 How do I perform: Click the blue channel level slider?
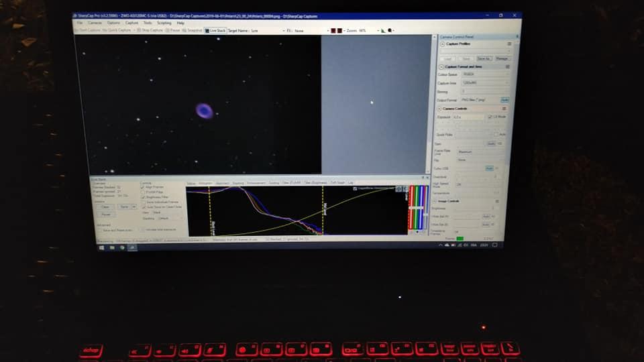(x=422, y=207)
